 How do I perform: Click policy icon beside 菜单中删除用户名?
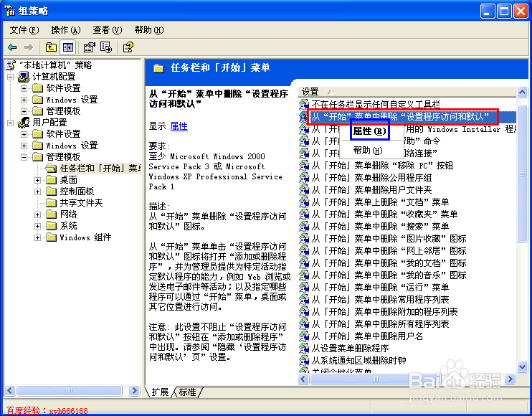304,336
